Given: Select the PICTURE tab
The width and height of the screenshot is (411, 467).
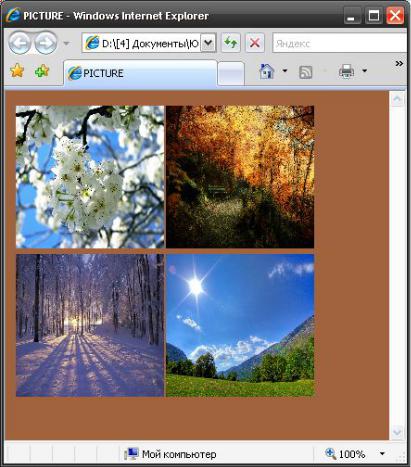Looking at the screenshot, I should coord(140,73).
